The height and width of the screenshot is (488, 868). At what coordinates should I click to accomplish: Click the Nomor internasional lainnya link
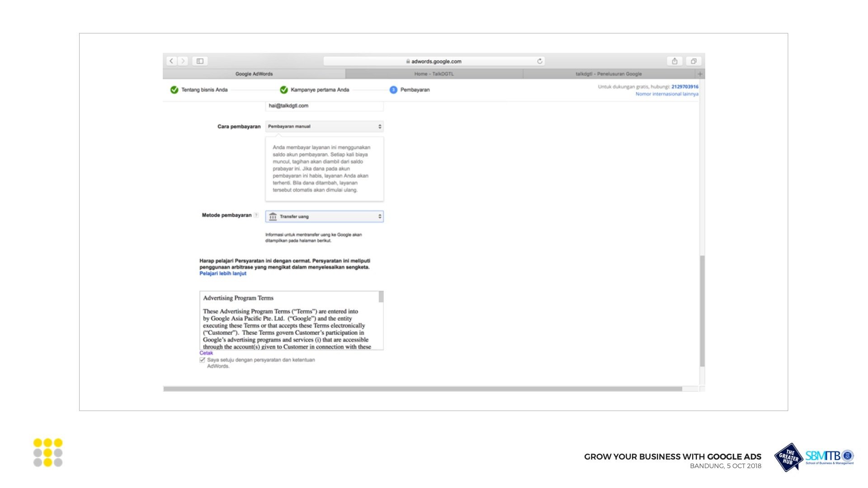[667, 94]
